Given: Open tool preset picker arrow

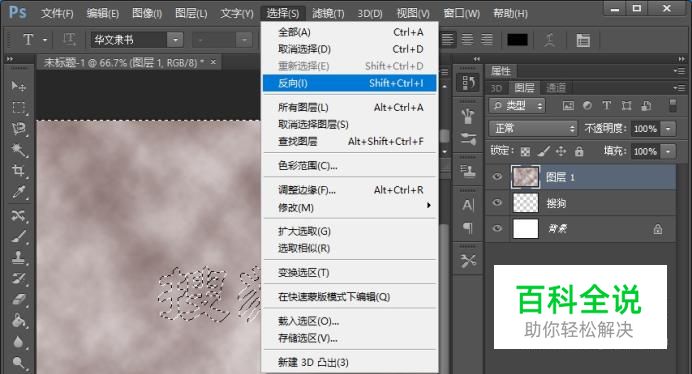Looking at the screenshot, I should tap(45, 40).
